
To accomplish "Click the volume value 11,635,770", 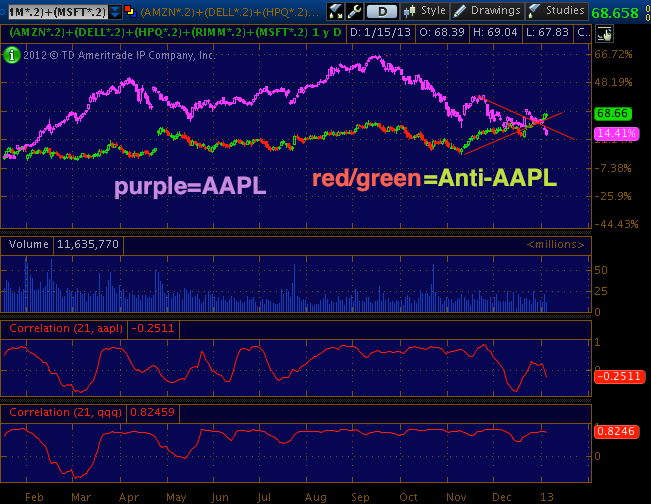I will tap(88, 244).
